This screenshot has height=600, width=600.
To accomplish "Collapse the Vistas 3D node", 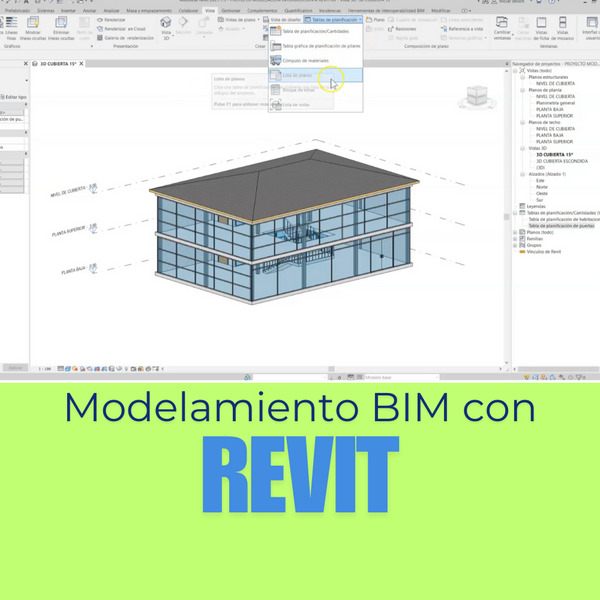I will point(522,148).
